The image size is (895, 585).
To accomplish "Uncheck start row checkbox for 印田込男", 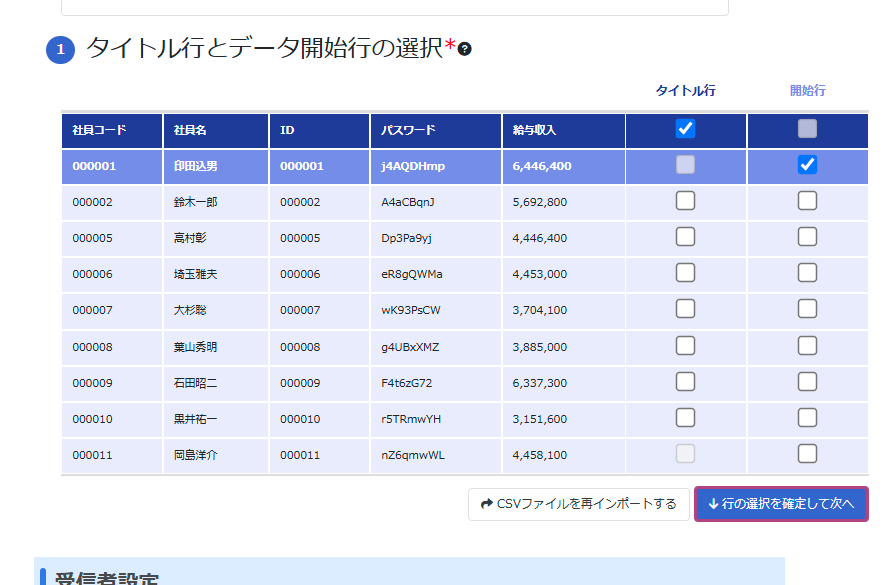I will click(807, 165).
